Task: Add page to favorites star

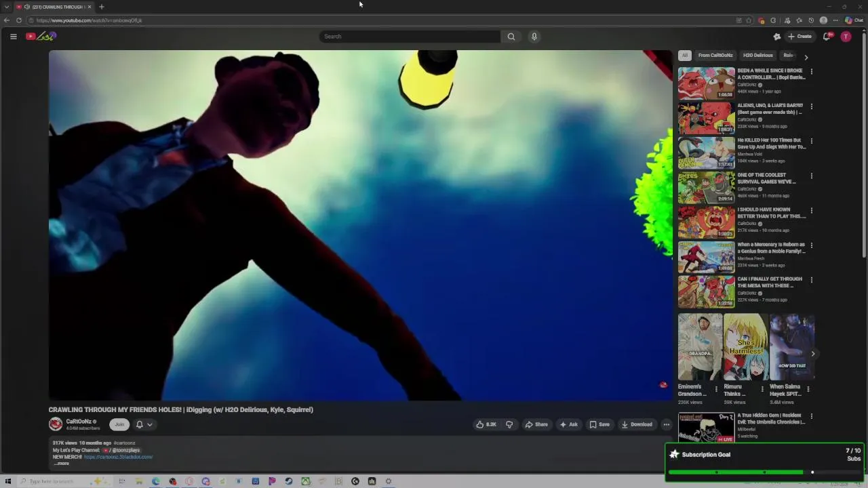Action: tap(749, 20)
